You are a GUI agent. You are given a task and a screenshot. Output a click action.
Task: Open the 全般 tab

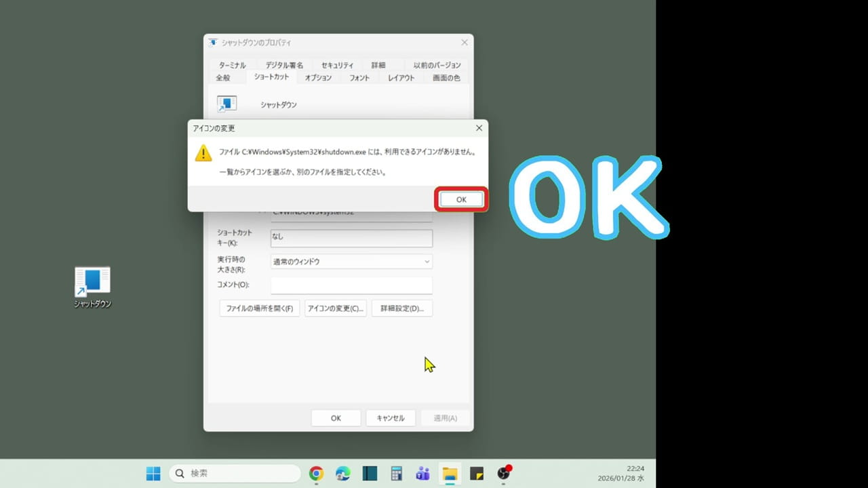point(223,77)
